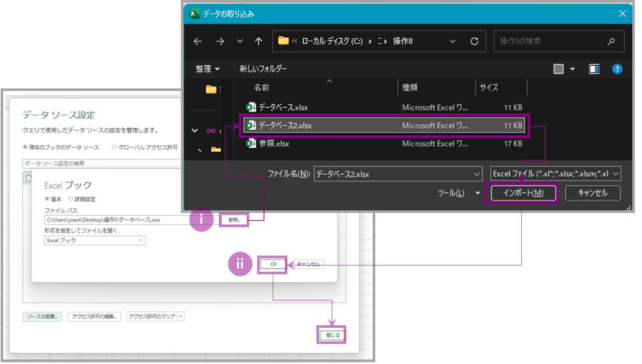Viewport: 642px width, 364px height.
Task: Click the forward navigation arrow
Action: [220, 41]
